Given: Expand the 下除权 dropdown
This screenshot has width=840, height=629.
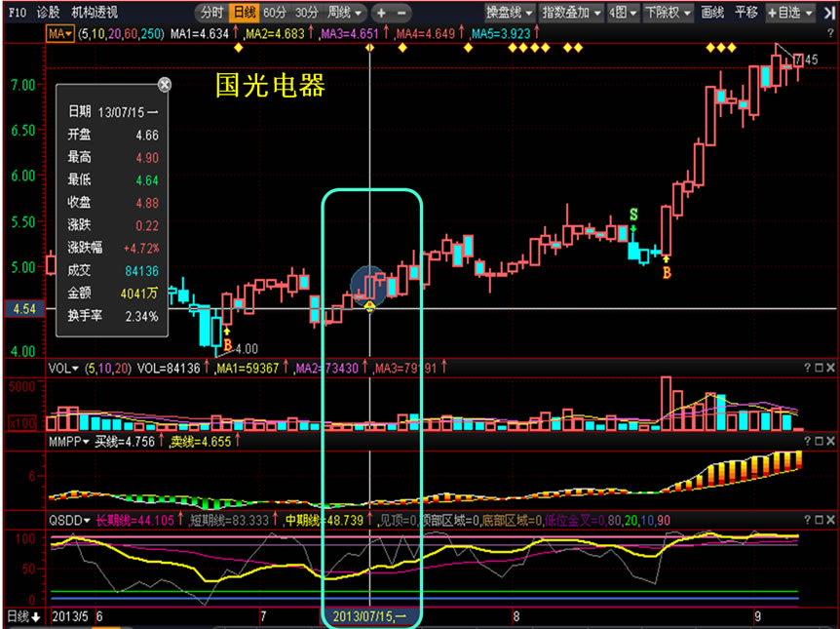Looking at the screenshot, I should click(668, 13).
